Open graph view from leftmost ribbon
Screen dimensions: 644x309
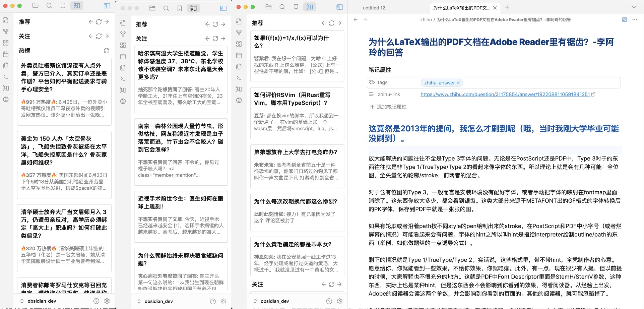(6, 32)
